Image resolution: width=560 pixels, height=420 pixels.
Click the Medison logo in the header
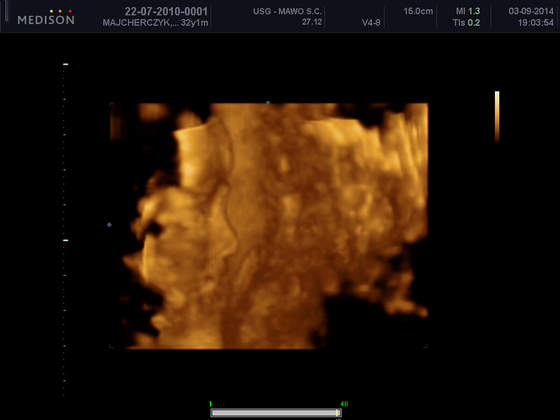point(46,18)
